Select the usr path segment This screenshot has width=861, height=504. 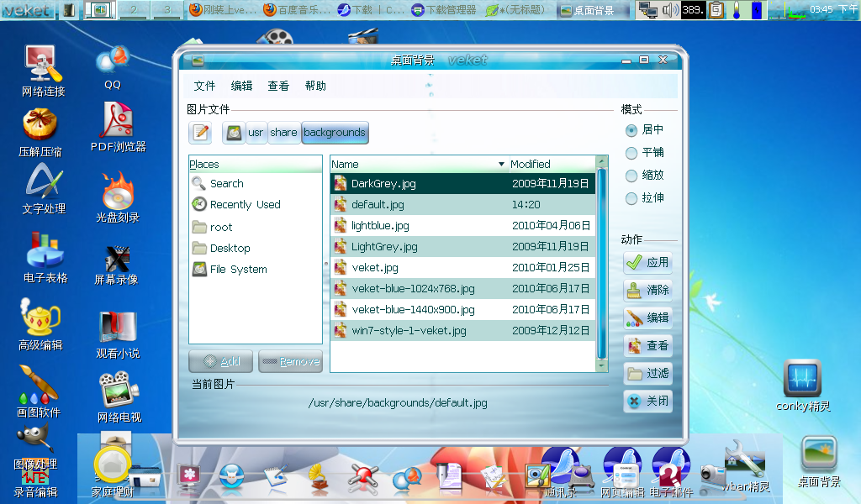(256, 133)
